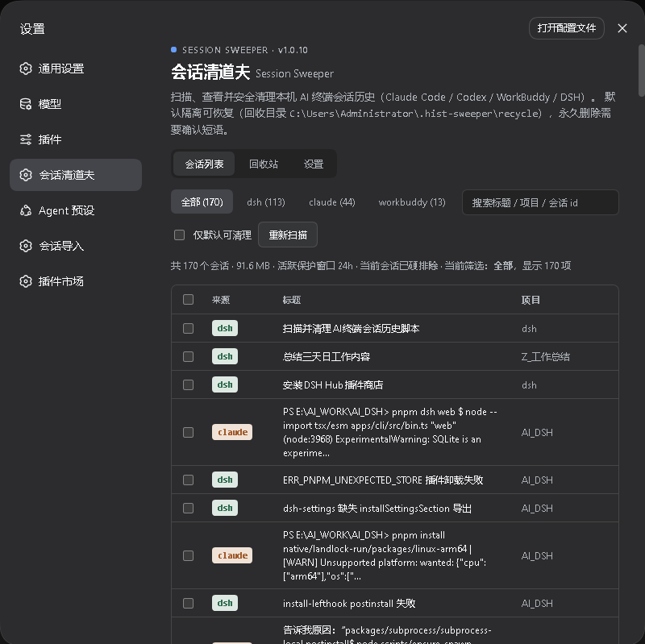Switch to 会话列表 tab
This screenshot has width=645, height=644.
(x=204, y=164)
